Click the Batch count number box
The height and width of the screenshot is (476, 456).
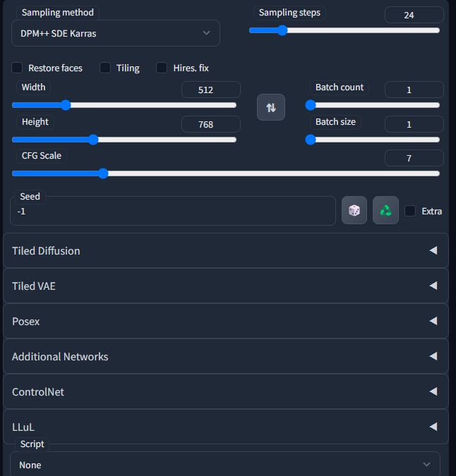[414, 90]
